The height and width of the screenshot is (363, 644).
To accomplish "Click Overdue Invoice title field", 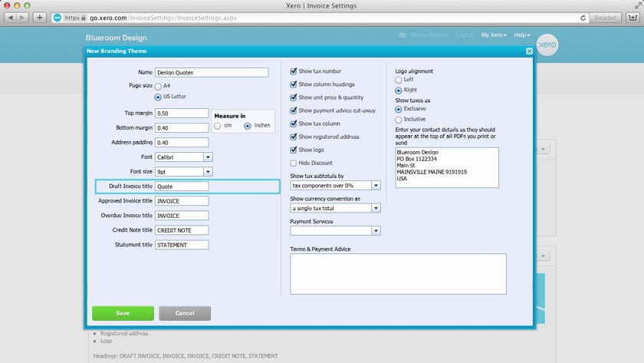I will [x=182, y=216].
